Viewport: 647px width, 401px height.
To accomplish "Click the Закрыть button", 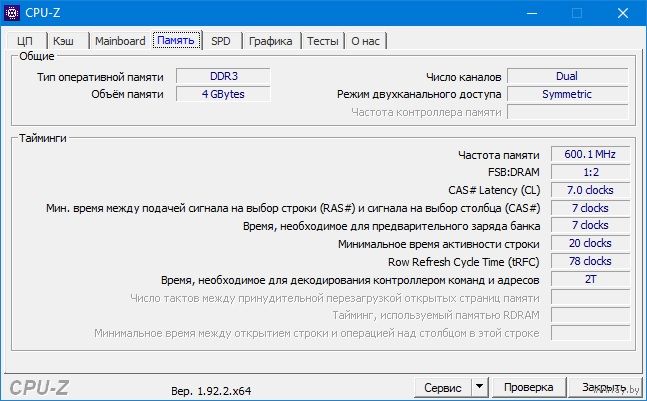I will (x=605, y=387).
